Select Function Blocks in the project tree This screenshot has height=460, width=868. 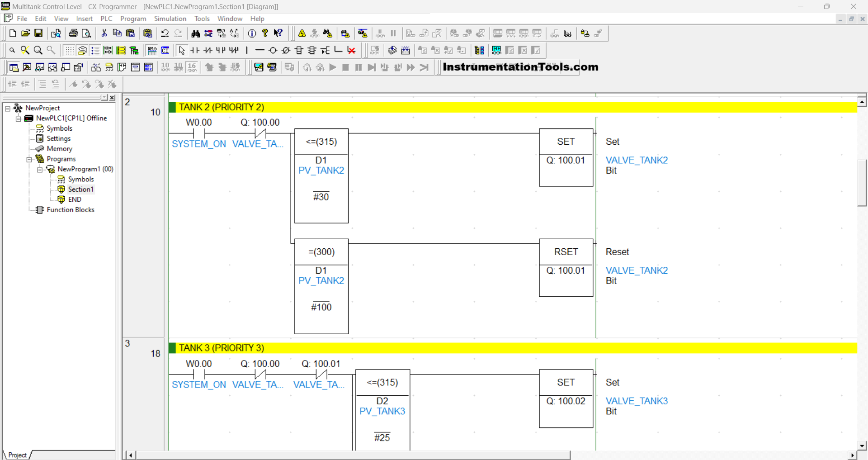click(71, 210)
